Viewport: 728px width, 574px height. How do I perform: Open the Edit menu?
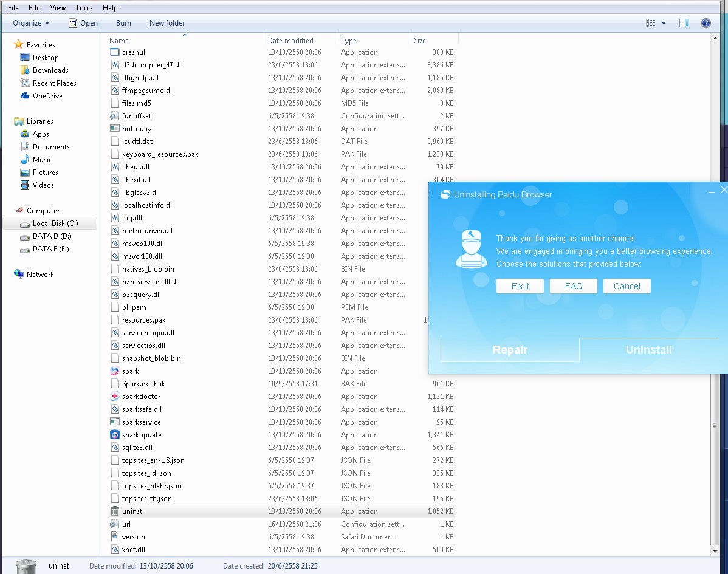pos(35,8)
